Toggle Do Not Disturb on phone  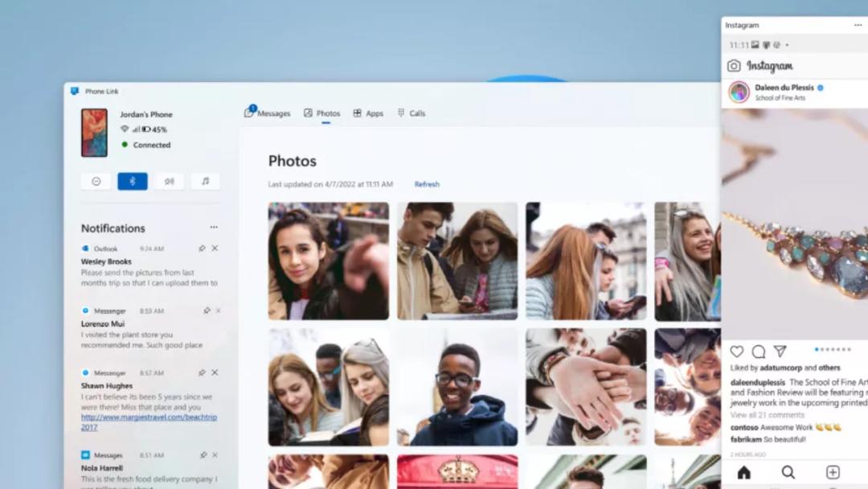pos(96,182)
